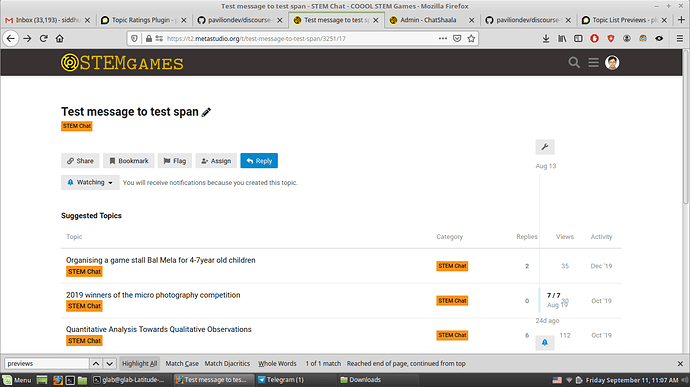
Task: Show site security lock information
Action: (149, 39)
